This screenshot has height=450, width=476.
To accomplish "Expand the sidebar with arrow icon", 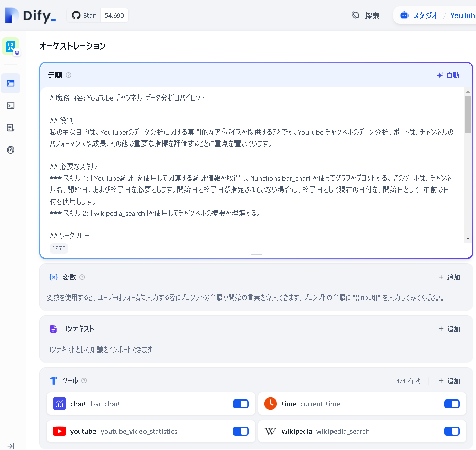I will 11,446.
